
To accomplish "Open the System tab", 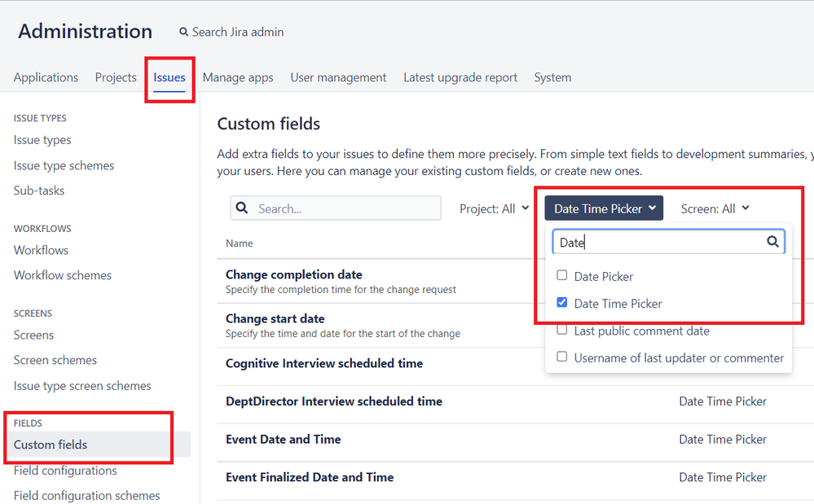I will 552,77.
